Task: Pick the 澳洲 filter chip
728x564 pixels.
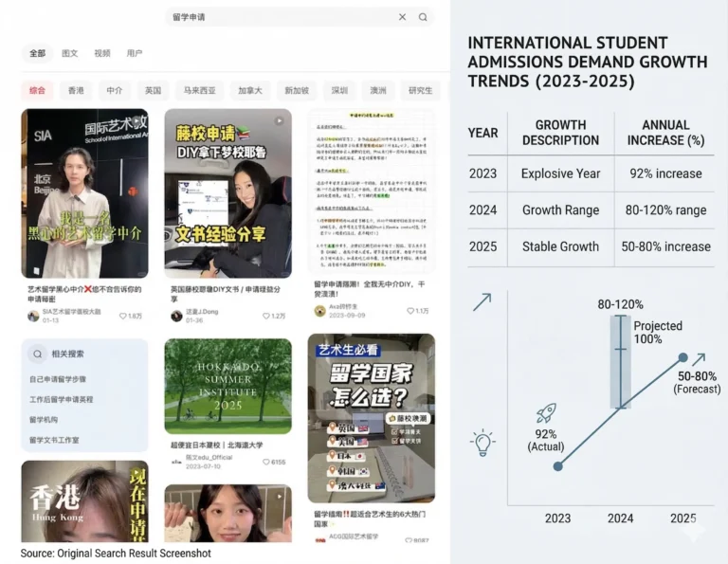Action: coord(378,90)
